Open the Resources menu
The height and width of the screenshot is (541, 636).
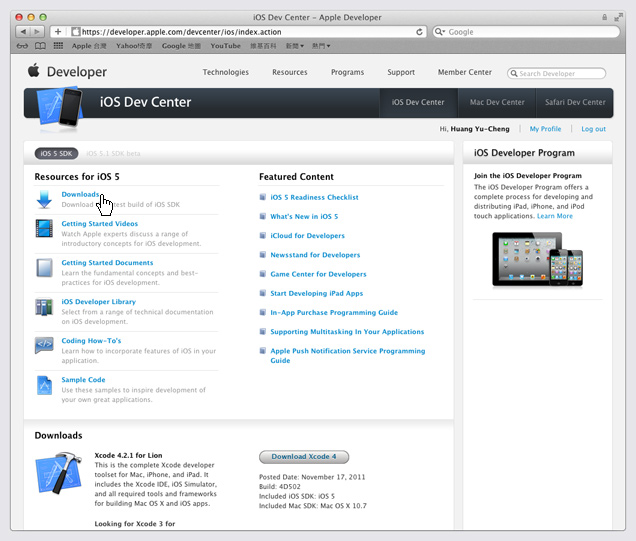click(x=290, y=72)
